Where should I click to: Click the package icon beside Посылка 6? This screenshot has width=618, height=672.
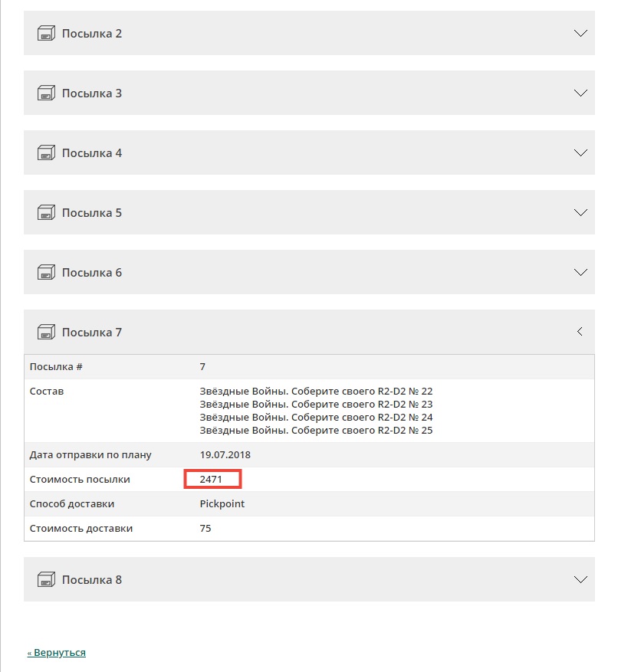point(47,272)
